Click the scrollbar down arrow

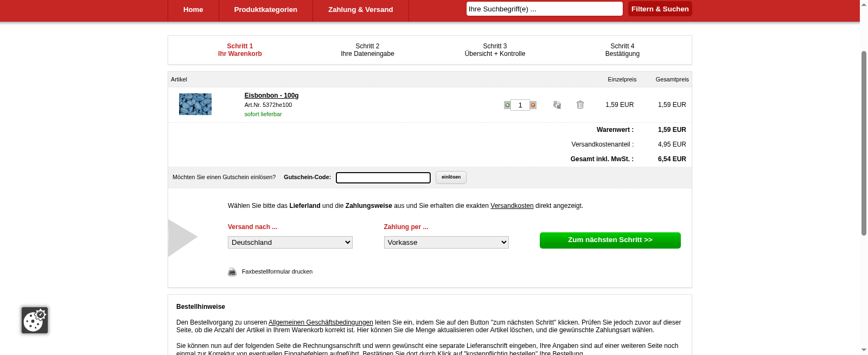click(864, 351)
